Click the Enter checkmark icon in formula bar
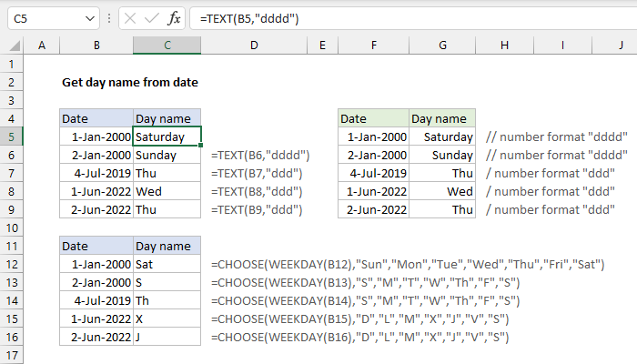The height and width of the screenshot is (364, 637). [150, 17]
